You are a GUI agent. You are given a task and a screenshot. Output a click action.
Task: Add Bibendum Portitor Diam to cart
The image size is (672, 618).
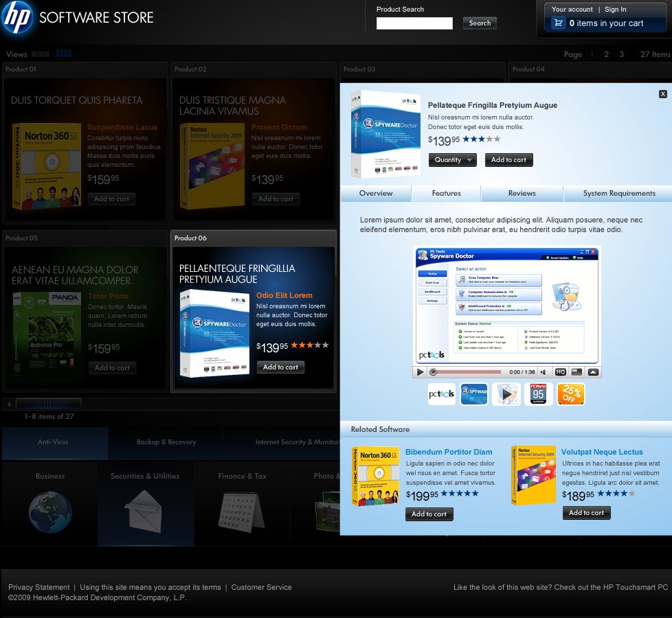[429, 514]
